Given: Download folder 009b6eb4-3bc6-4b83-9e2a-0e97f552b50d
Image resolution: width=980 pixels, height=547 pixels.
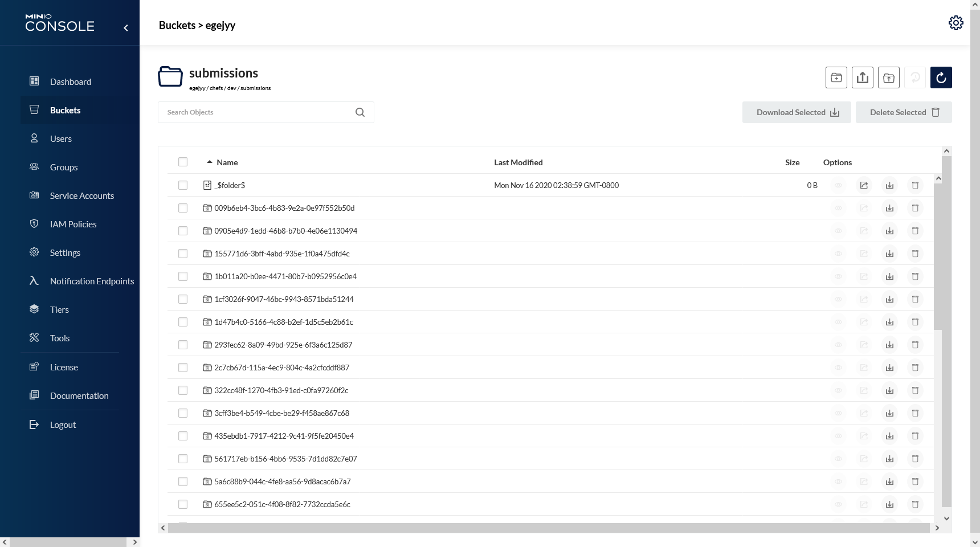Looking at the screenshot, I should pyautogui.click(x=889, y=208).
